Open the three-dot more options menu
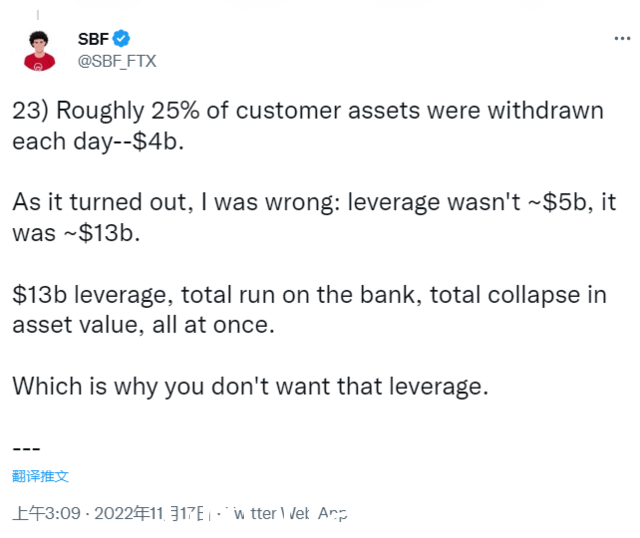 click(622, 38)
